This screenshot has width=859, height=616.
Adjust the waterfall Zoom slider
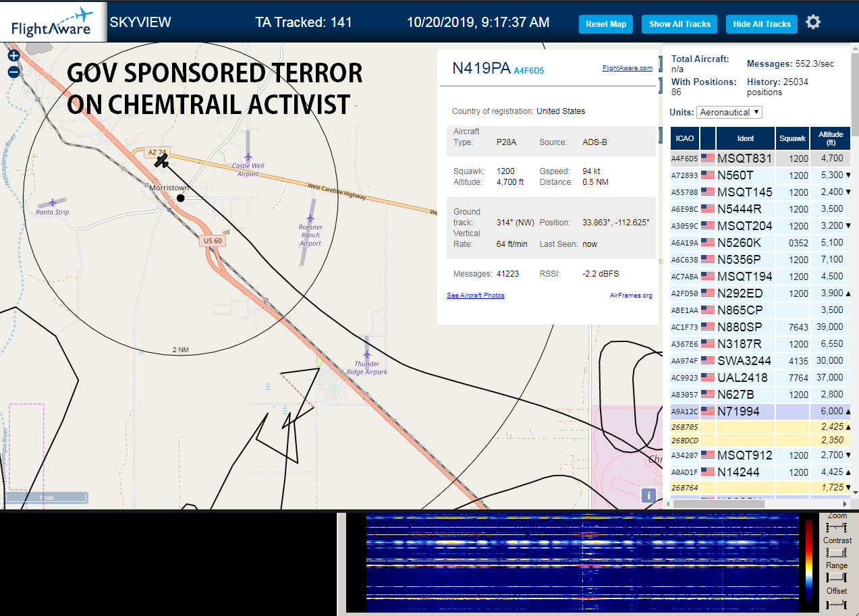[837, 527]
